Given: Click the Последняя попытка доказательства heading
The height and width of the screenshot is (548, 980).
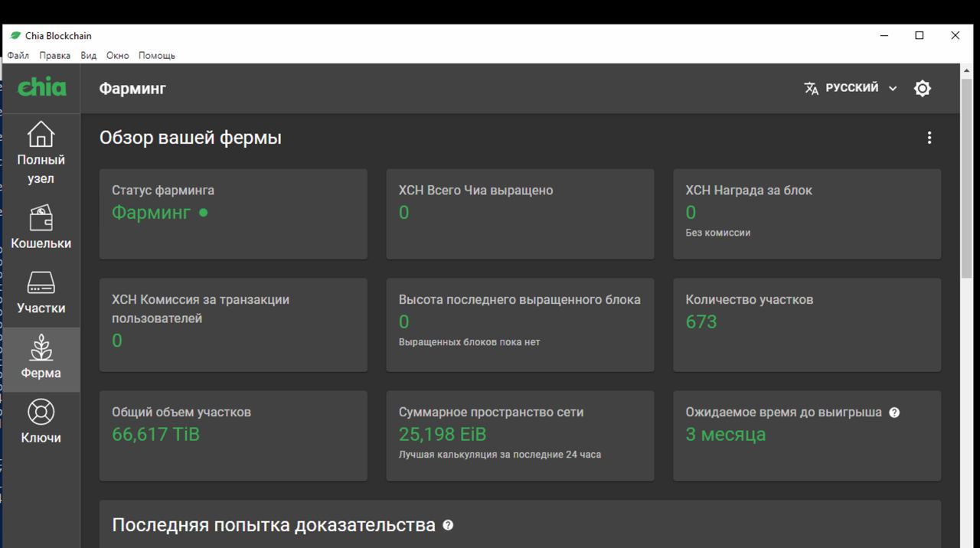Looking at the screenshot, I should point(274,525).
